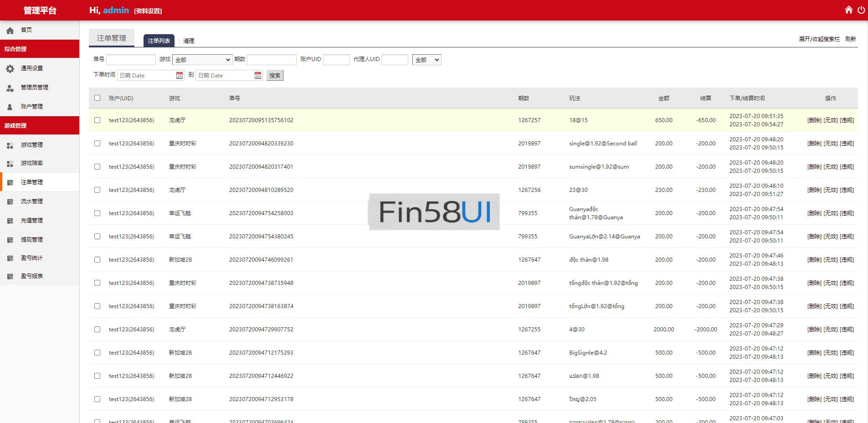
Task: Check the row for order 20230720095135756102
Action: coord(97,120)
